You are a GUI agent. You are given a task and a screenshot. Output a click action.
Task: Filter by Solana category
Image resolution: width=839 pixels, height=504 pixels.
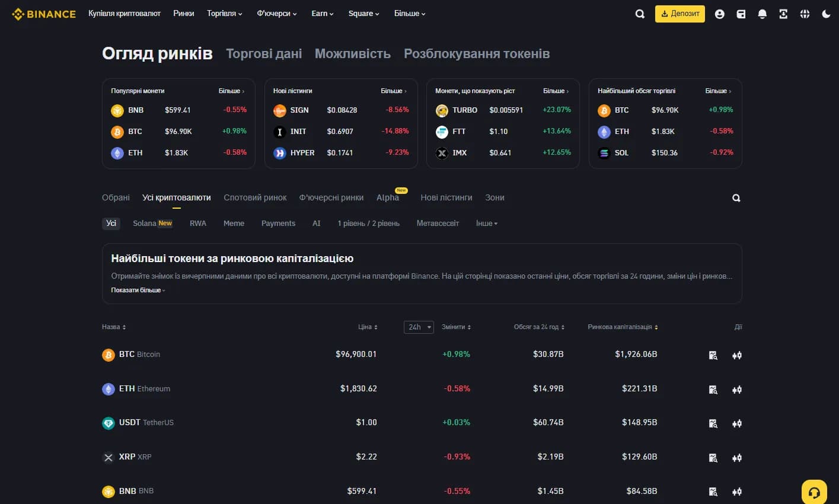152,224
